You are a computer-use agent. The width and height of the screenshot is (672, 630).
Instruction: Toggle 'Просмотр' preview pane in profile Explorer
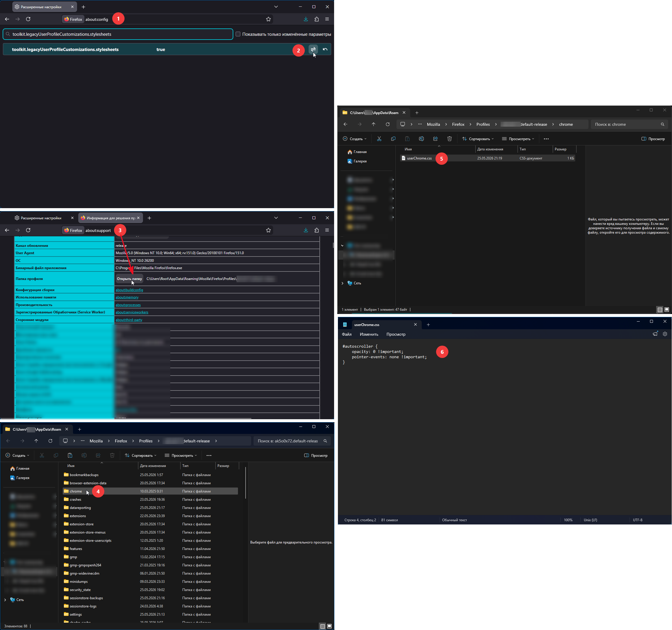point(316,456)
